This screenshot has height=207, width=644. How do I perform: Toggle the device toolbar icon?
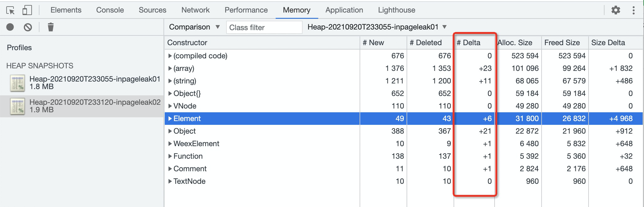click(27, 10)
